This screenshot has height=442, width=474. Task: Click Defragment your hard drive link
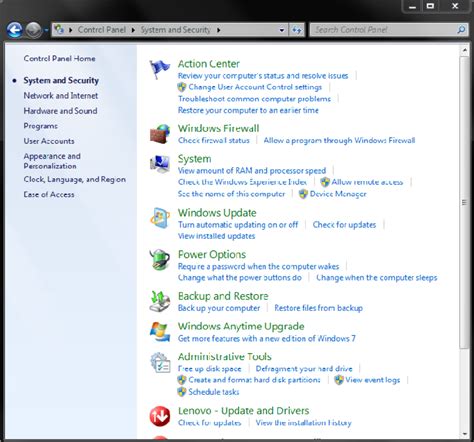pyautogui.click(x=304, y=369)
